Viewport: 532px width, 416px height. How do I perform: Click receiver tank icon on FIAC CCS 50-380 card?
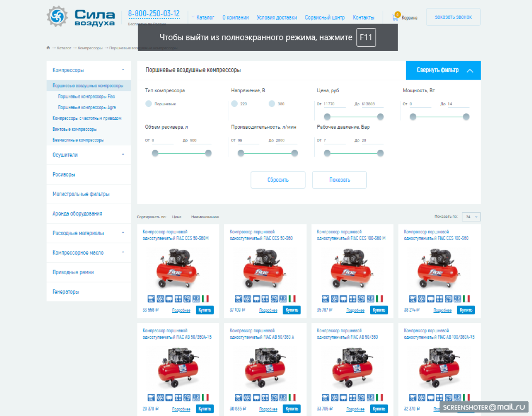tap(257, 299)
